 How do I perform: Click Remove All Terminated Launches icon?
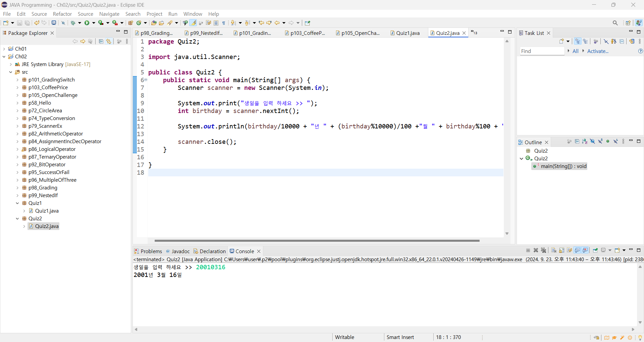point(544,250)
